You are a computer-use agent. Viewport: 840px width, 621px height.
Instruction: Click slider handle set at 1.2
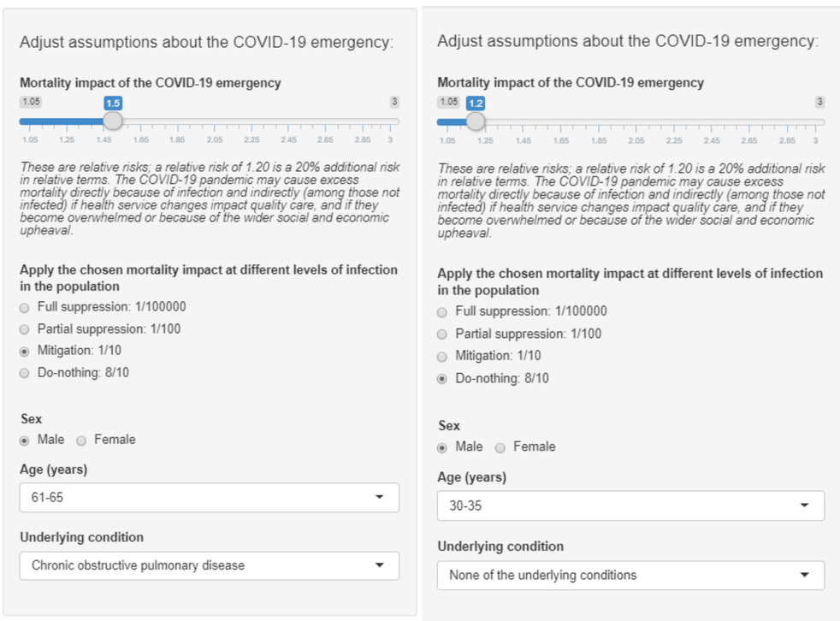[x=476, y=121]
